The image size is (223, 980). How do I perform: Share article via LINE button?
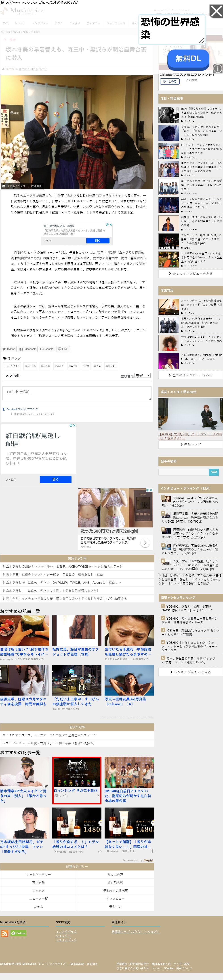pyautogui.click(x=63, y=349)
